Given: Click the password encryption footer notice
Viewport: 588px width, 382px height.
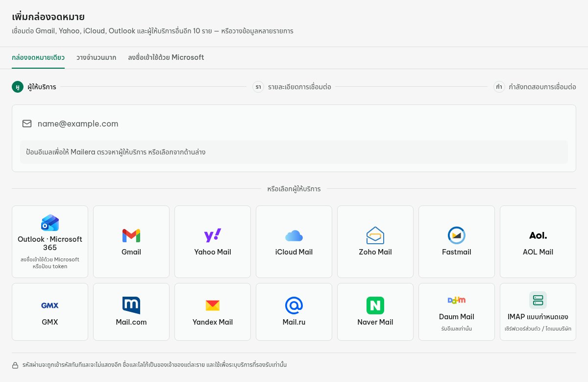Looking at the screenshot, I should 155,365.
